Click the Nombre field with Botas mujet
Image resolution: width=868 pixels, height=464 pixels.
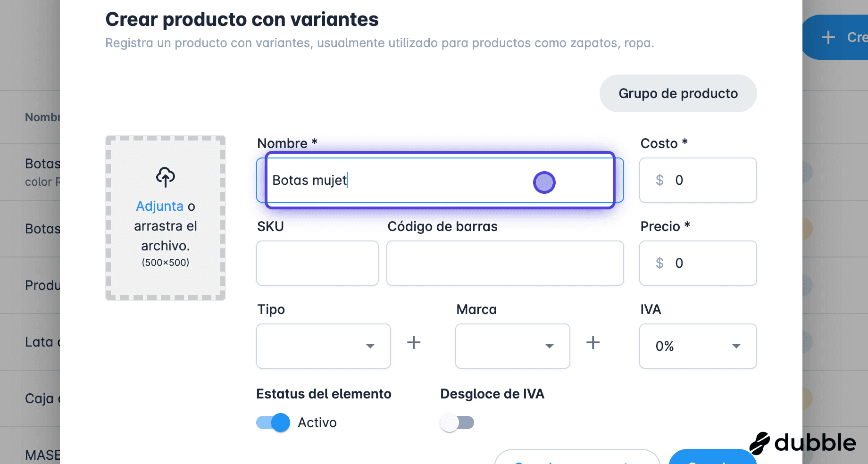click(x=440, y=180)
